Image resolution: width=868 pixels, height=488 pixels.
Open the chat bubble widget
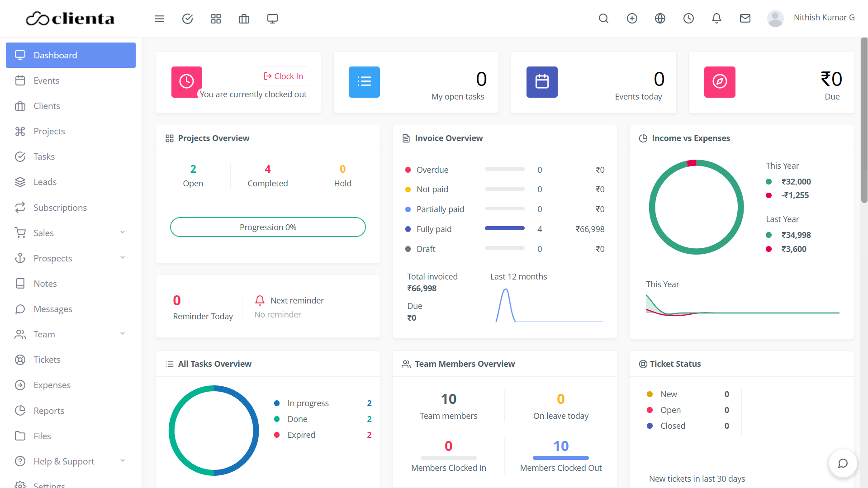[842, 463]
